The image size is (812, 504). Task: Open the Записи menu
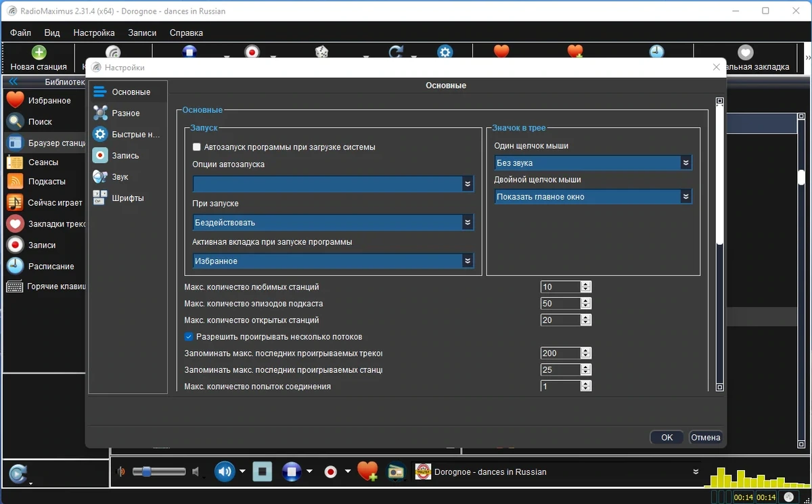tap(142, 32)
